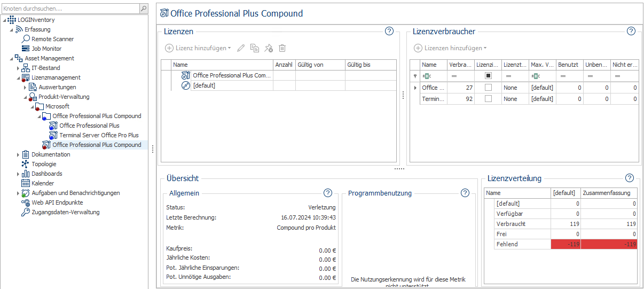The height and width of the screenshot is (289, 644).
Task: Collapse the Microsoft folder node
Action: (32, 106)
